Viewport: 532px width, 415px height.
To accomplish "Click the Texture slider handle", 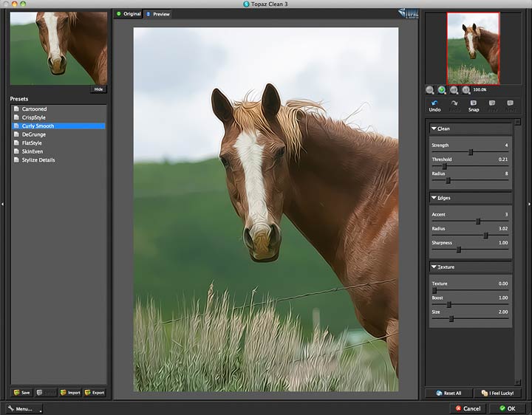I will coord(434,290).
